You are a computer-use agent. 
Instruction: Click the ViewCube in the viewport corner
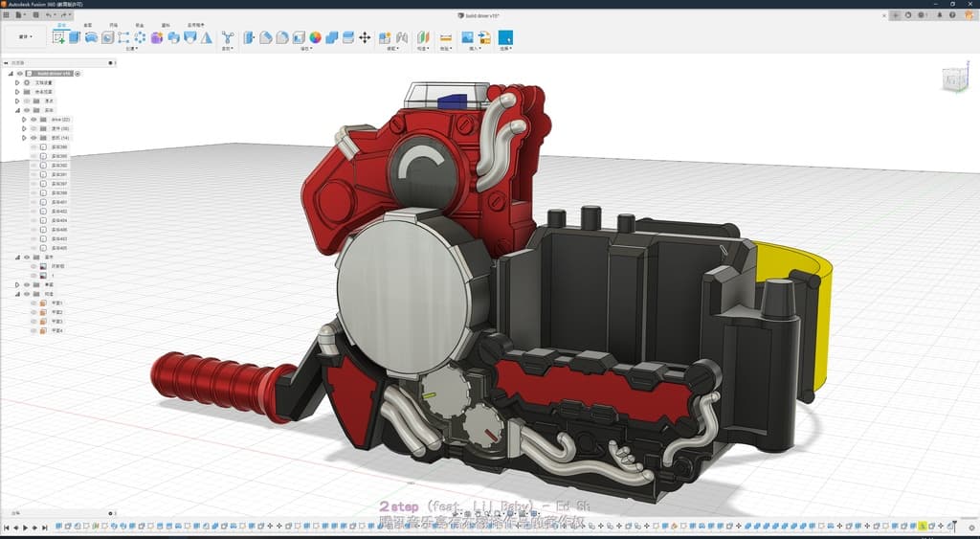click(954, 79)
